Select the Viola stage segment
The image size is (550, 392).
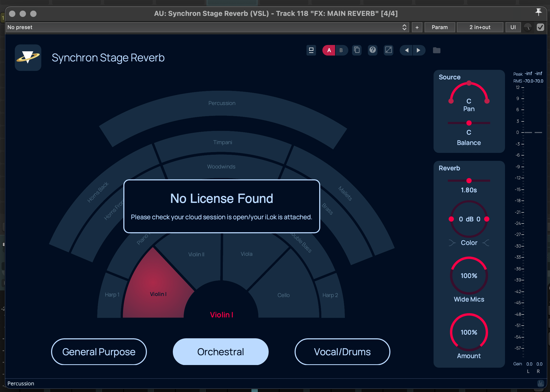point(246,254)
